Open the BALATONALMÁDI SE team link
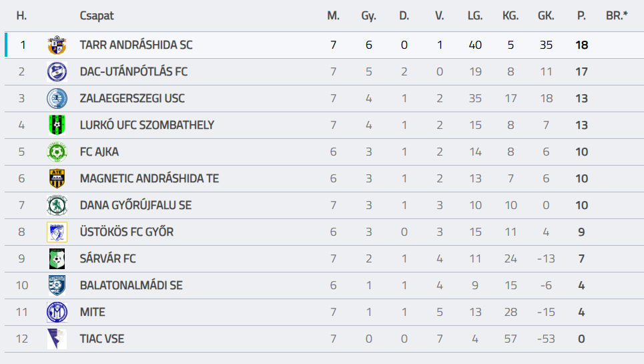The width and height of the screenshot is (644, 364). [131, 286]
